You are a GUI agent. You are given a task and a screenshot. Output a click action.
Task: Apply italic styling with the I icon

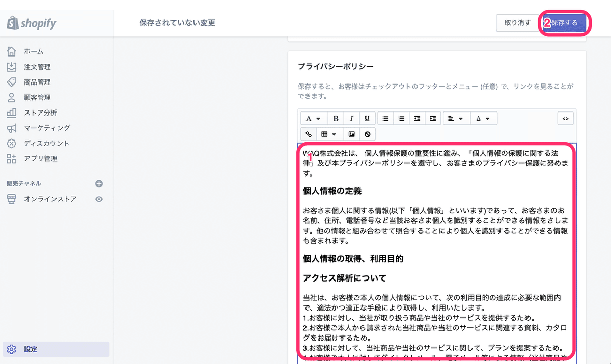(351, 118)
